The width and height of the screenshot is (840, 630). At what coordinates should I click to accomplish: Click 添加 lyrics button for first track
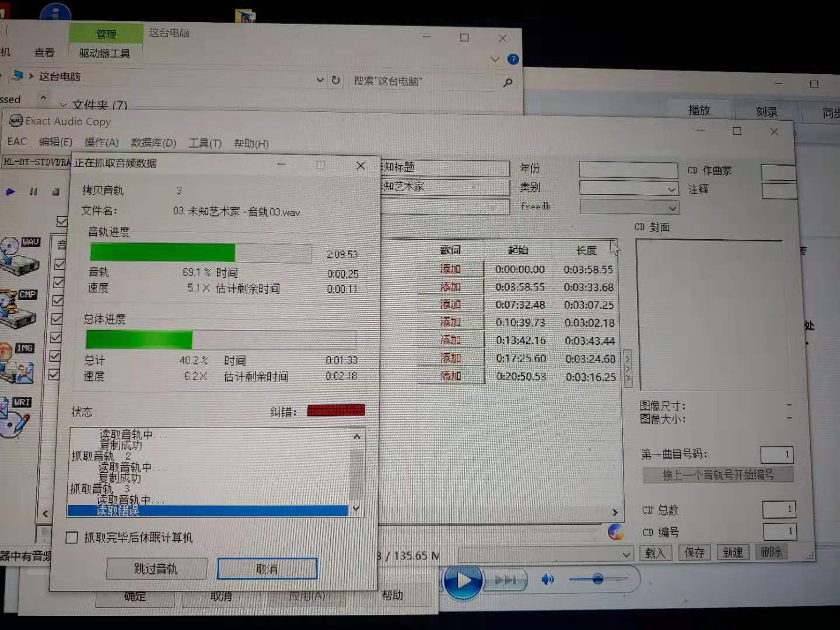click(x=450, y=269)
